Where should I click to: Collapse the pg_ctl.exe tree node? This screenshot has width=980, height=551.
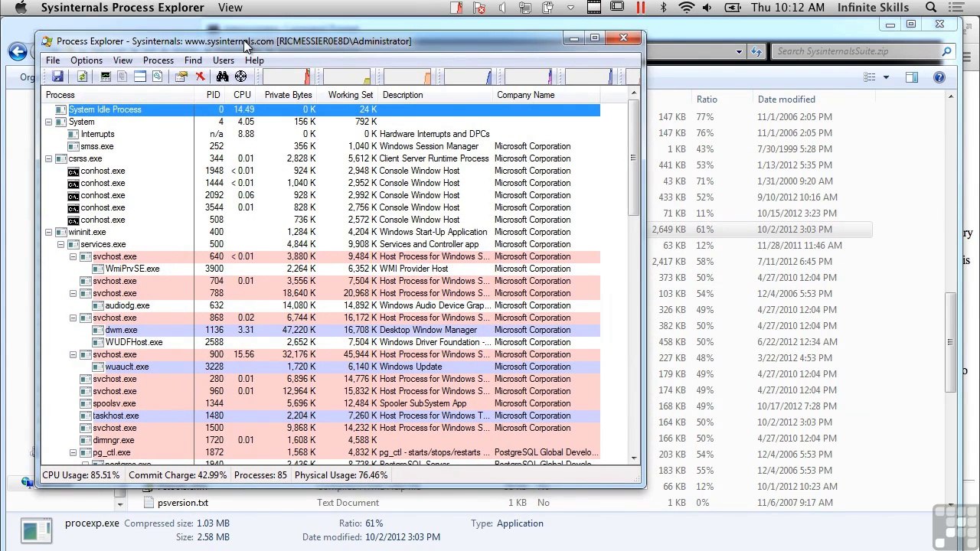pos(73,452)
